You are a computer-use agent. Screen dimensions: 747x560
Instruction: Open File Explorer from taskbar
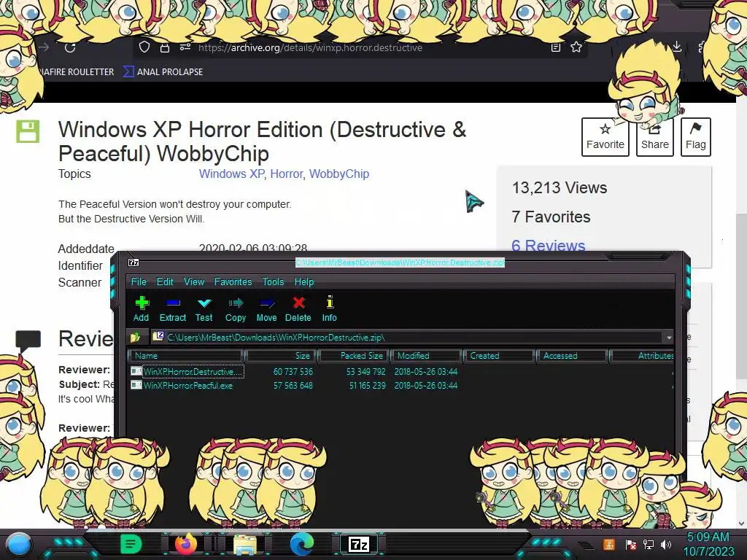coord(244,544)
